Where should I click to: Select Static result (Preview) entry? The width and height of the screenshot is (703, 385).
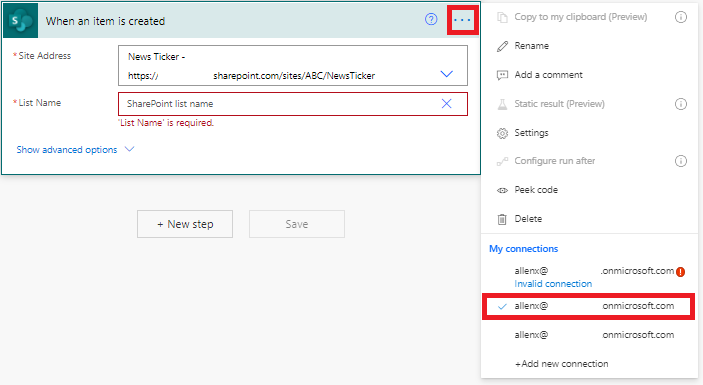559,104
